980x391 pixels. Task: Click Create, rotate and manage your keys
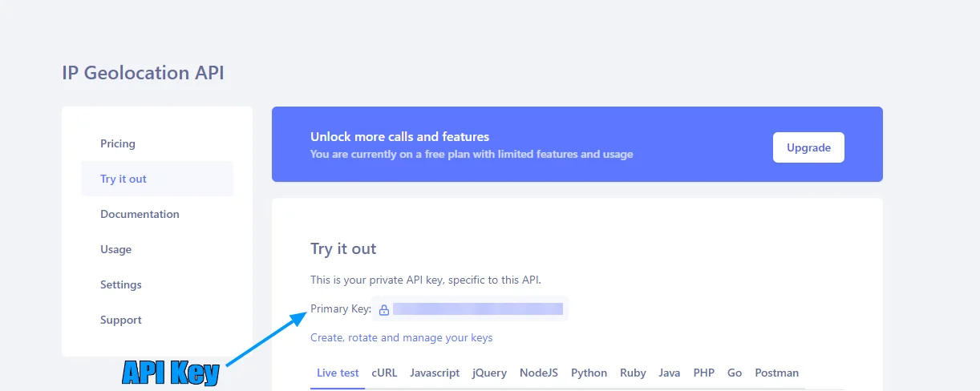pyautogui.click(x=402, y=337)
